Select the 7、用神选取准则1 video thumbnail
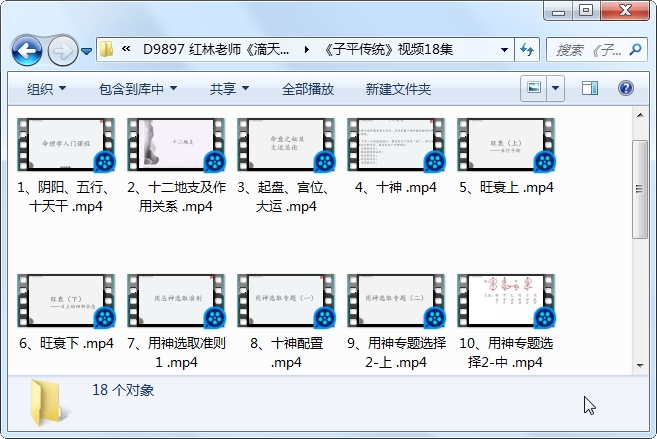 (x=176, y=301)
